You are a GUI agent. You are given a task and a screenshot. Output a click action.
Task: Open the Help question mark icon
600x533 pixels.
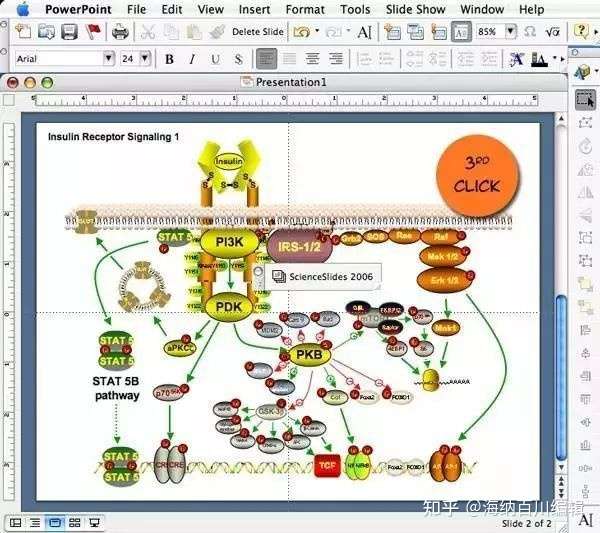point(581,32)
